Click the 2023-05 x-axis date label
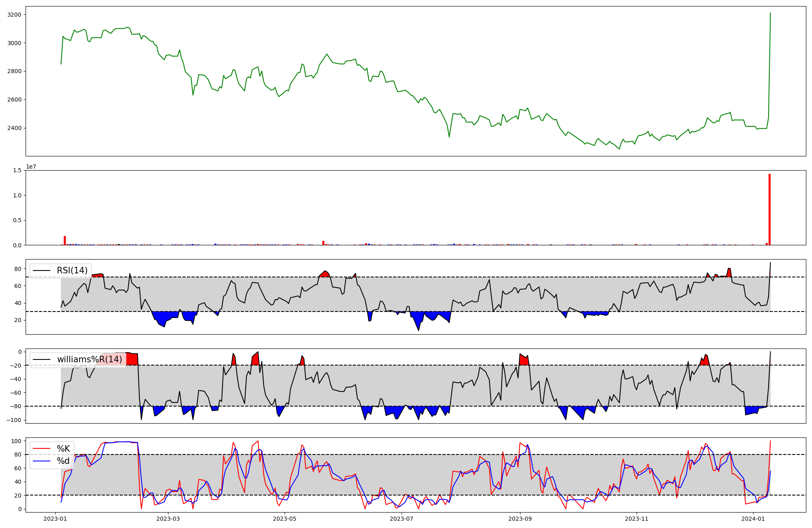This screenshot has height=528, width=812. (x=285, y=519)
